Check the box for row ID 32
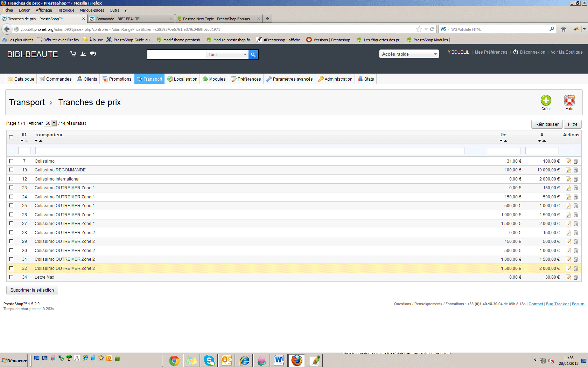 coord(11,268)
